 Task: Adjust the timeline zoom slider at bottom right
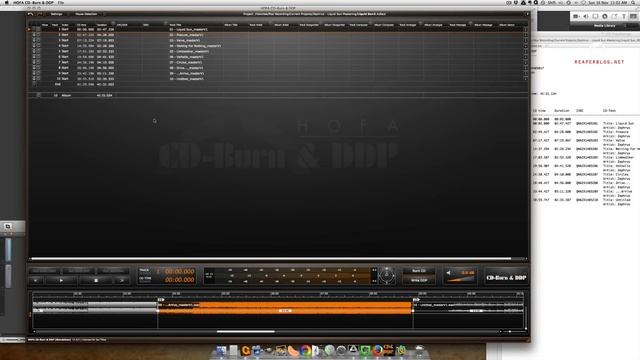click(510, 331)
